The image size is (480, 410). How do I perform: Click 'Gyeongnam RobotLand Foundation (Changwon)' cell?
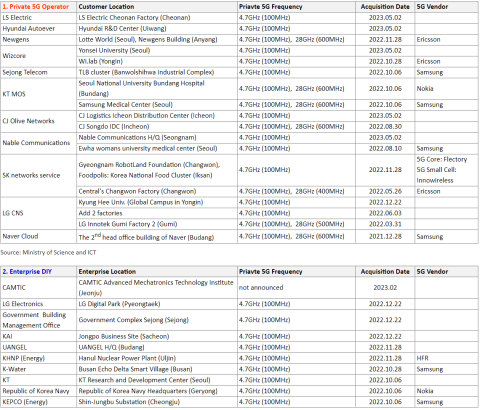[x=157, y=170]
